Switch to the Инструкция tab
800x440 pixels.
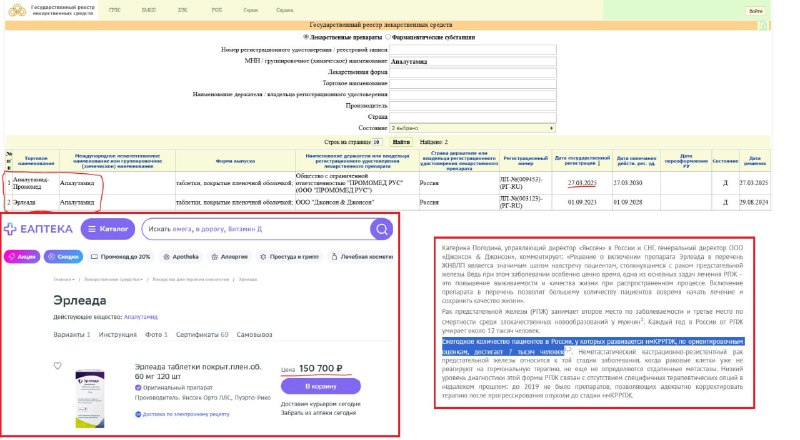click(x=118, y=335)
